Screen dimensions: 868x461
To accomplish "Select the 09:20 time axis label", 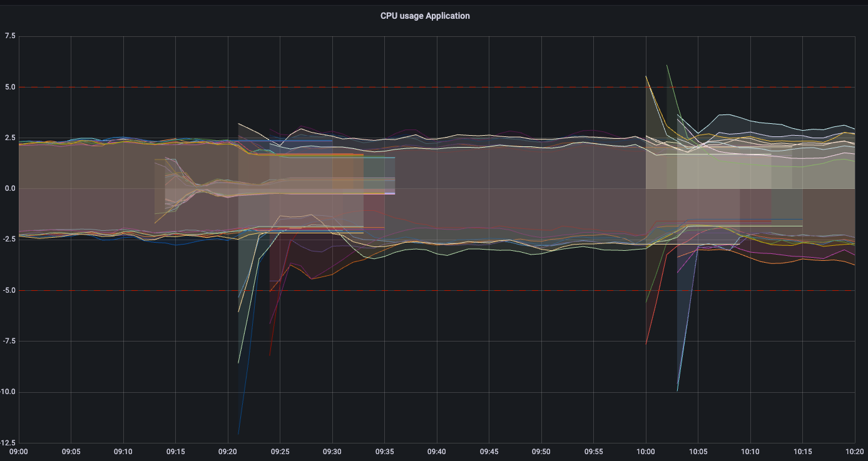I will point(228,452).
